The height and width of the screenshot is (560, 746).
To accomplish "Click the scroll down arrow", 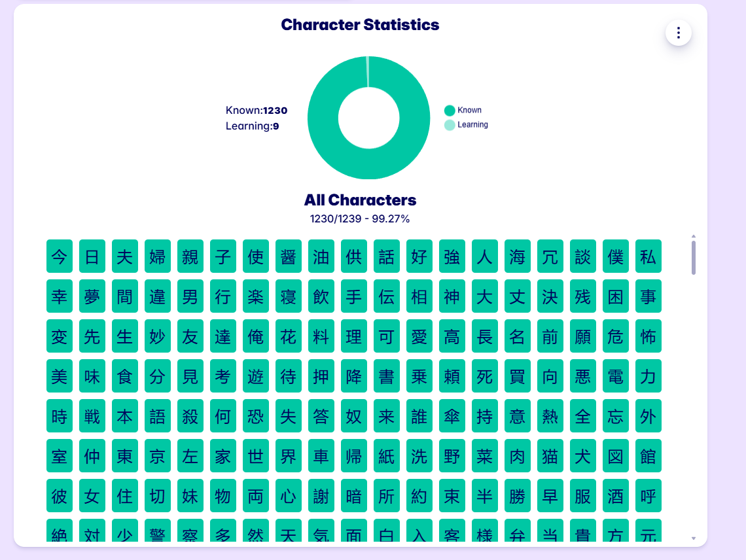I will pyautogui.click(x=694, y=538).
